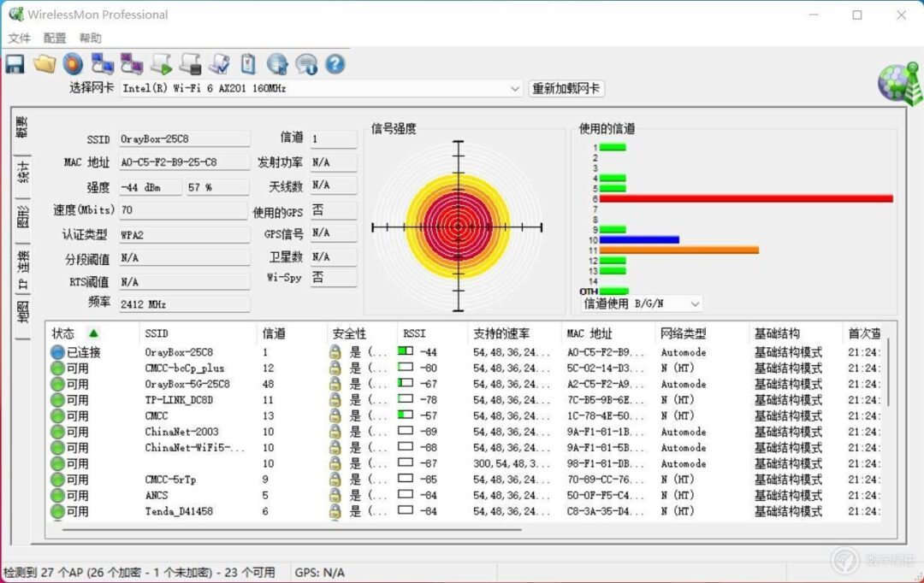Switch to the 图形 vertical tab
Screen dimensions: 924x583
click(22, 217)
